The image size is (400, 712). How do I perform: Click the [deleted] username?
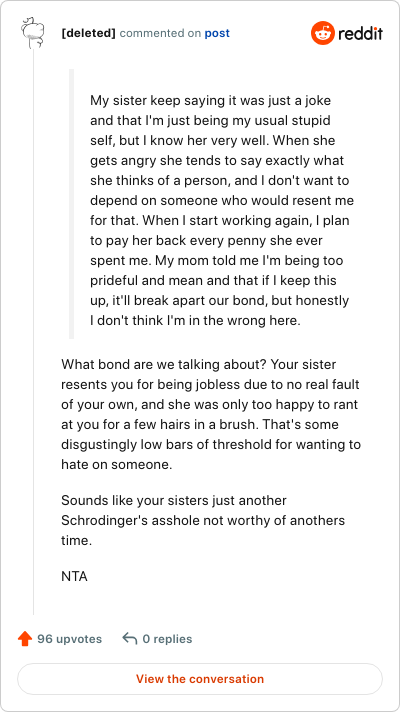point(89,33)
